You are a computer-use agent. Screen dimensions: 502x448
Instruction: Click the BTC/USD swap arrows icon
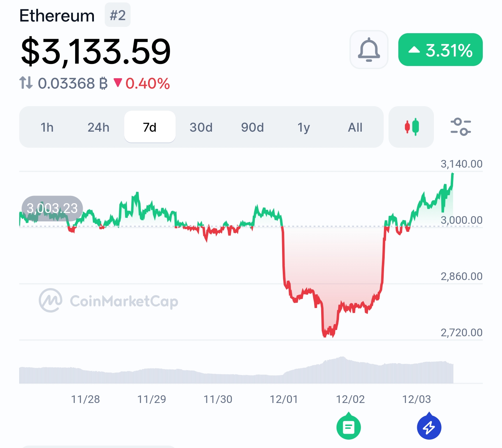(x=26, y=83)
